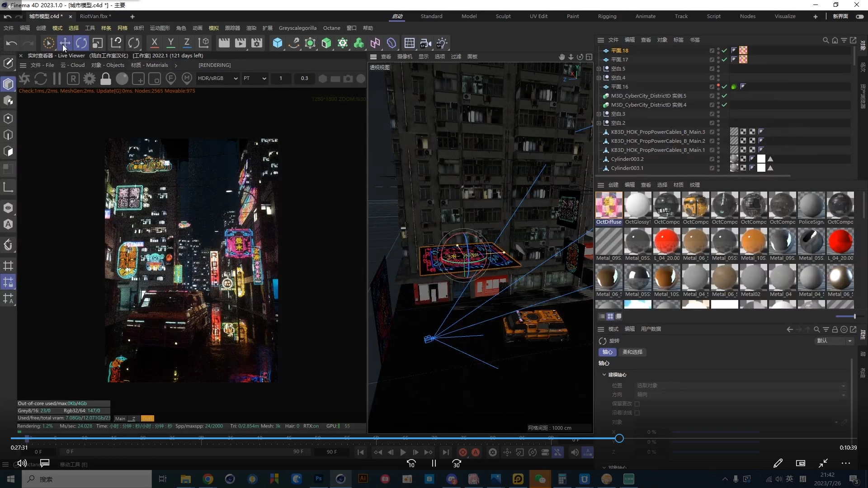Click the record active objects keyframe button
Screen dimensions: 868x488
click(x=462, y=452)
